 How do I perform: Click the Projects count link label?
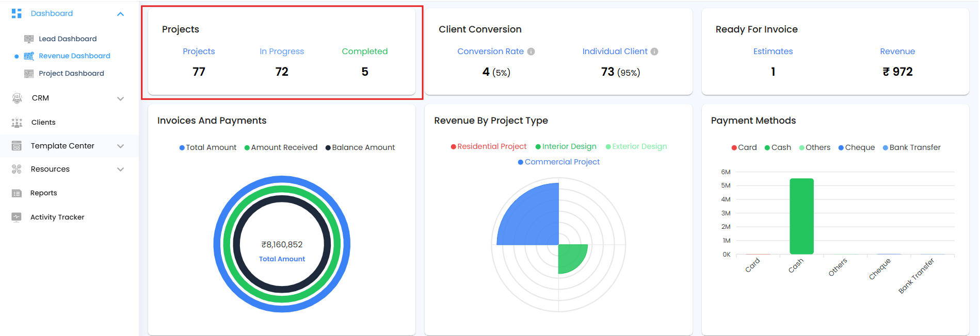pos(199,52)
